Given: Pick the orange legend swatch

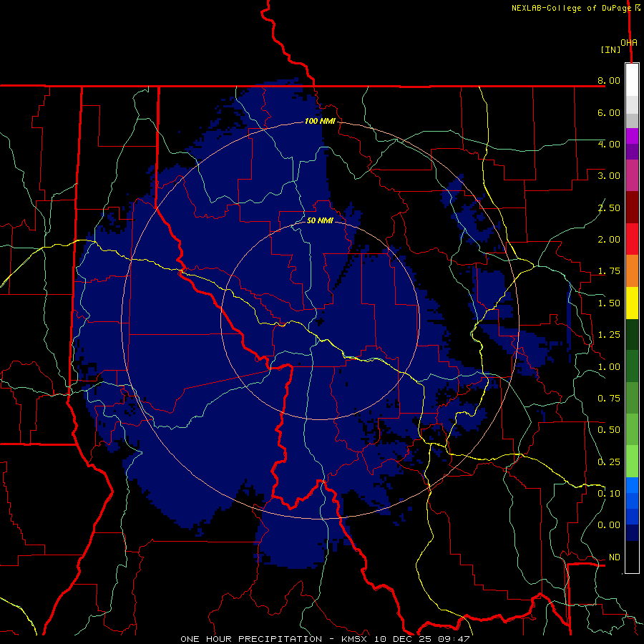Looking at the screenshot, I should tap(632, 271).
